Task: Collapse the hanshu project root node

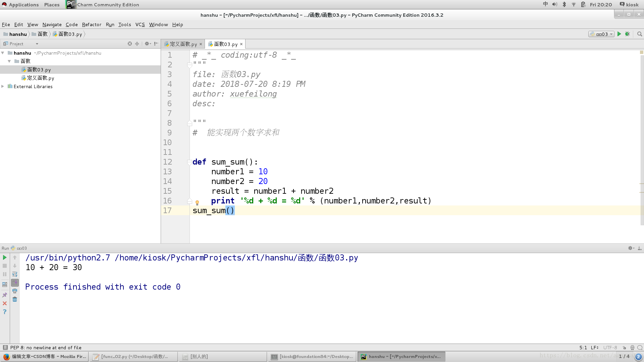Action: [x=3, y=53]
